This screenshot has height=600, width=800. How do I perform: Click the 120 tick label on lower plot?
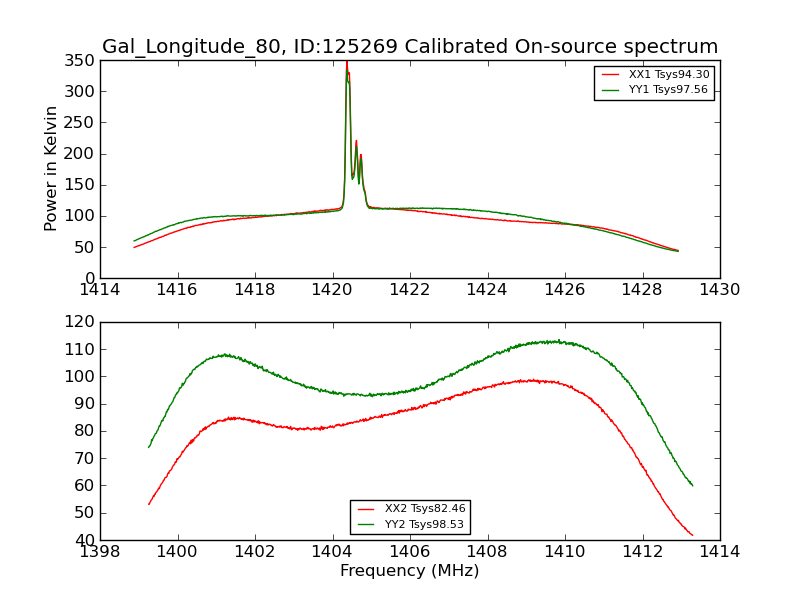(x=80, y=322)
